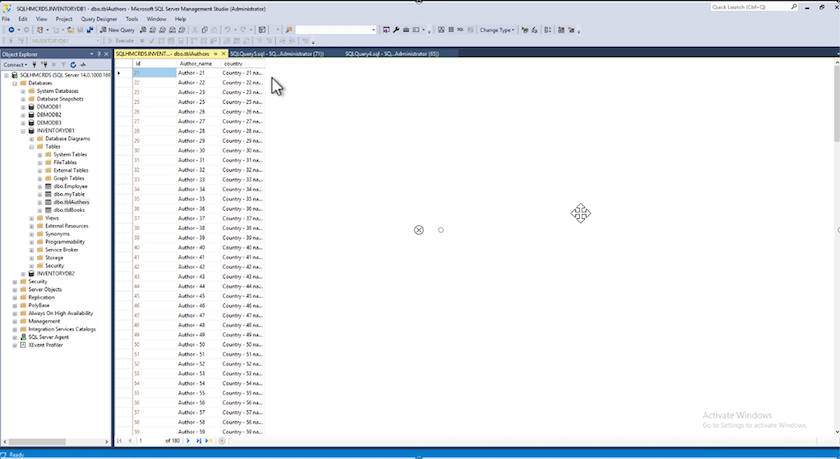
Task: Open the Edit menu
Action: tap(22, 19)
